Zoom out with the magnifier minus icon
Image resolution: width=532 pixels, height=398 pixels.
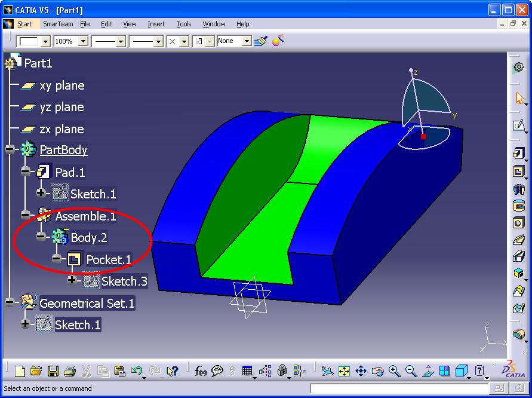(411, 371)
